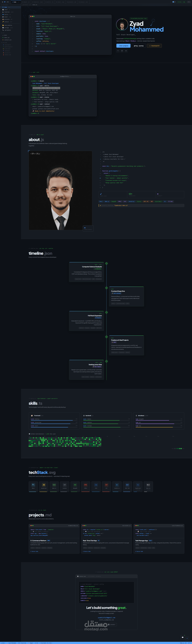Image resolution: width=192 pixels, height=644 pixels.
Task: Click the Download CV button
Action: coord(154,46)
